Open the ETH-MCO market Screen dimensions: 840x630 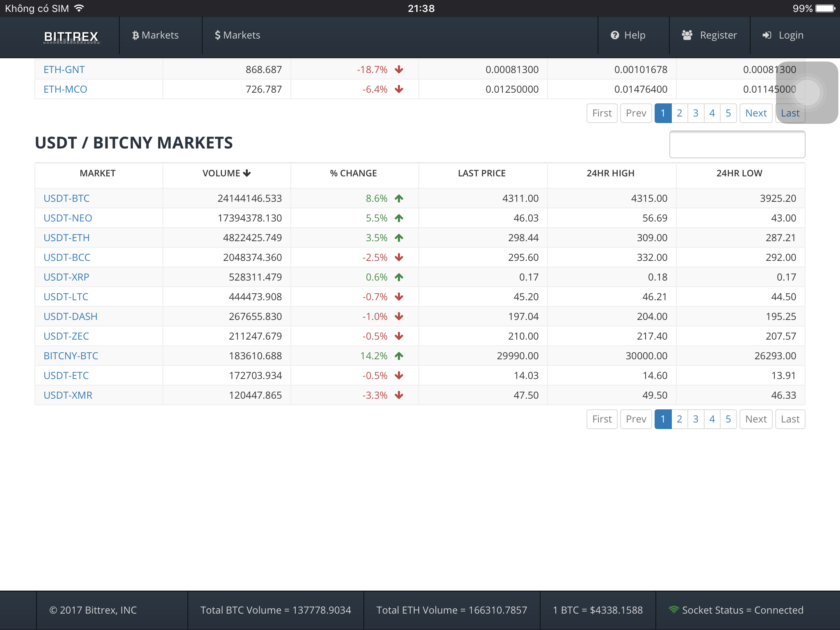65,89
